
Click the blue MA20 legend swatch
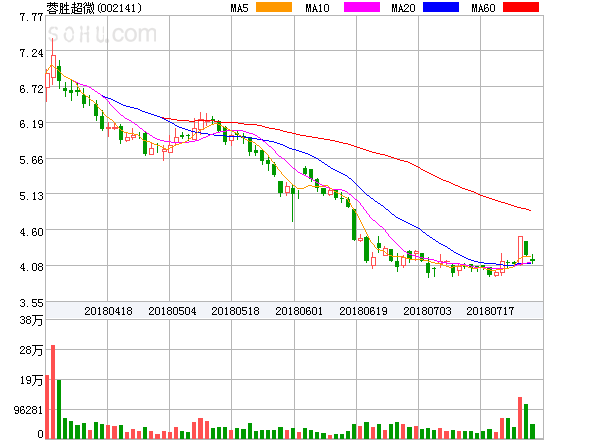441,7
